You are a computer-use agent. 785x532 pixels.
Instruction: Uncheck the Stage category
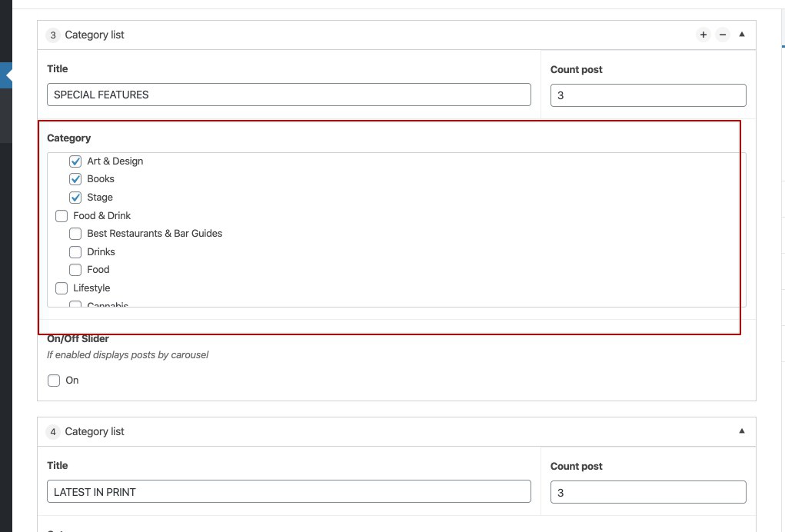click(75, 198)
